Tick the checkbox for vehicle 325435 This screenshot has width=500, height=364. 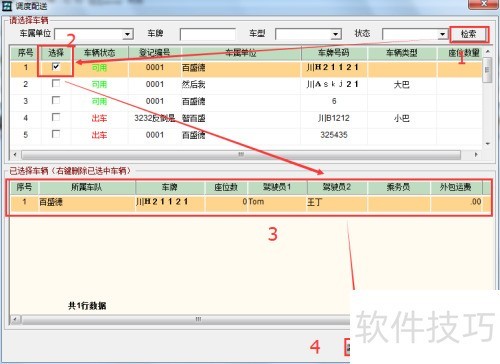[56, 134]
